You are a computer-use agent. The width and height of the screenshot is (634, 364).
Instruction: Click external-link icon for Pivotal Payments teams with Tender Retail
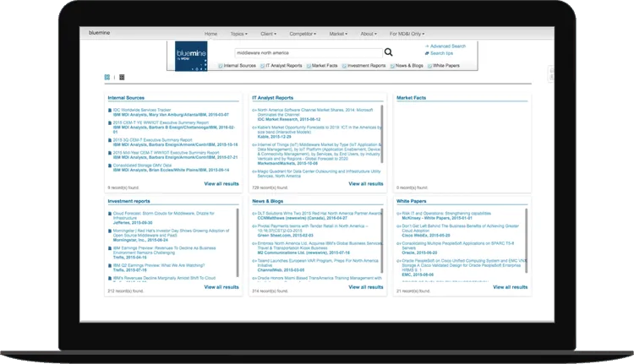coord(254,226)
